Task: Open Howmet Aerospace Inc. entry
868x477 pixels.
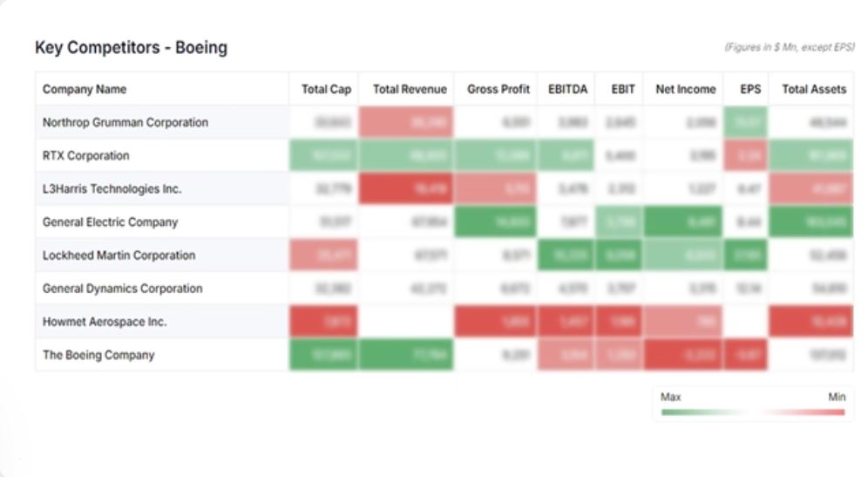Action: coord(104,322)
